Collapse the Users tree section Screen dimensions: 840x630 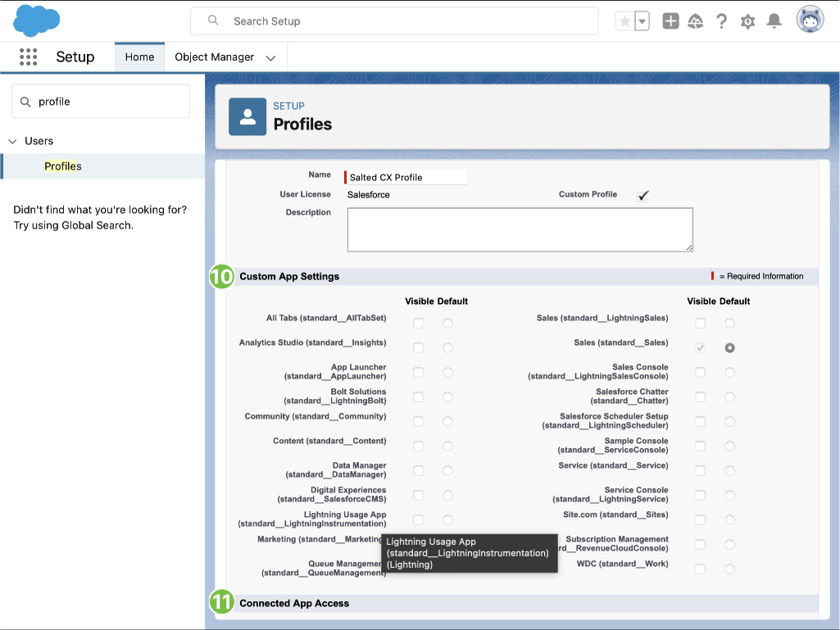(x=12, y=141)
